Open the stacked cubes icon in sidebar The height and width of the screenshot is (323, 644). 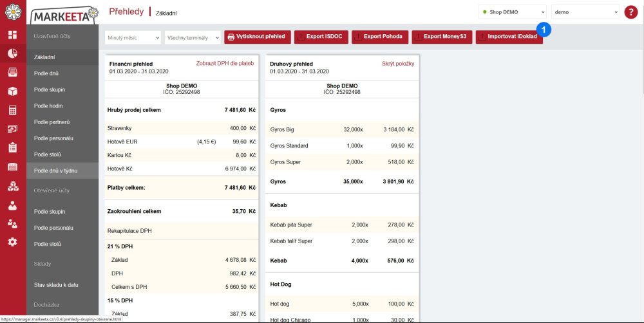13,187
